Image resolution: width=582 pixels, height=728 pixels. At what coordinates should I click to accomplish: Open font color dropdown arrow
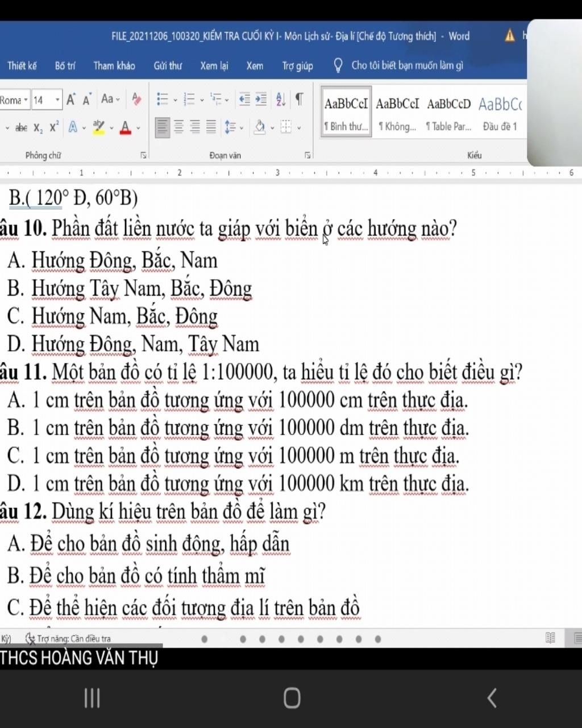(x=138, y=127)
